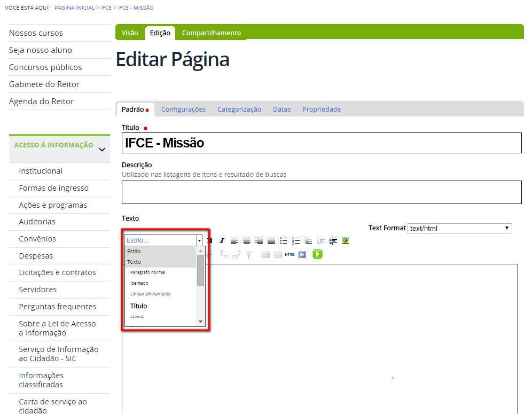Open Despesas sidebar item
The height and width of the screenshot is (414, 532).
point(36,256)
